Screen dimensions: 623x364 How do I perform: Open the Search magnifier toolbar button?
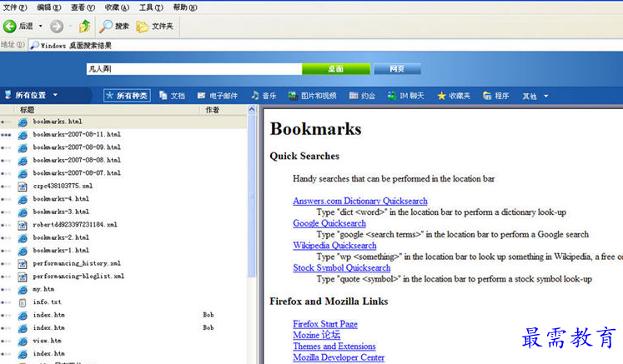tap(114, 26)
